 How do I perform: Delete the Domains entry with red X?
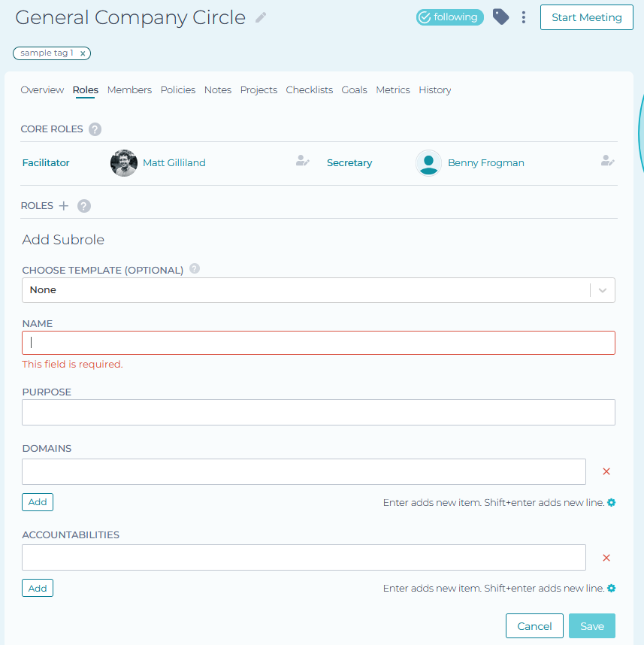(606, 471)
